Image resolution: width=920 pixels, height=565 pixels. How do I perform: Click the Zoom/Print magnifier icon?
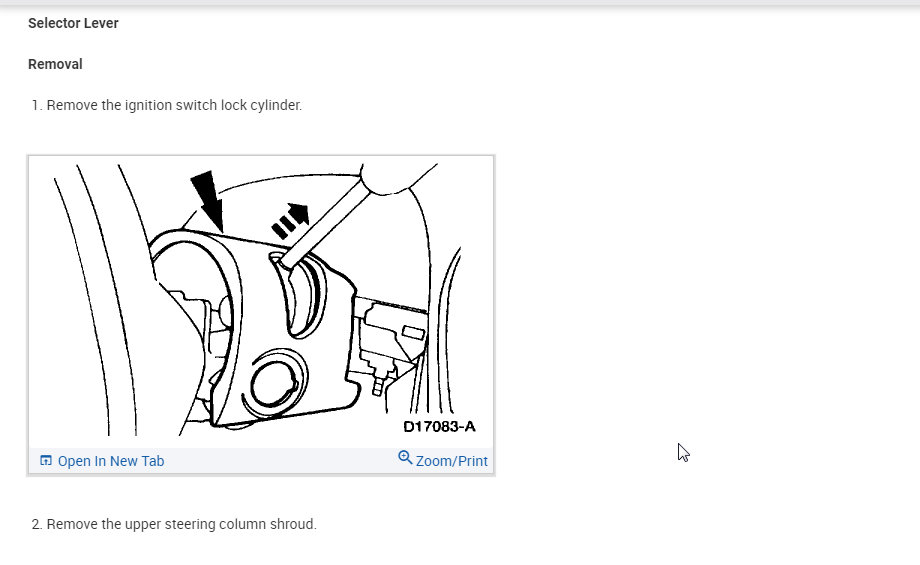point(405,457)
